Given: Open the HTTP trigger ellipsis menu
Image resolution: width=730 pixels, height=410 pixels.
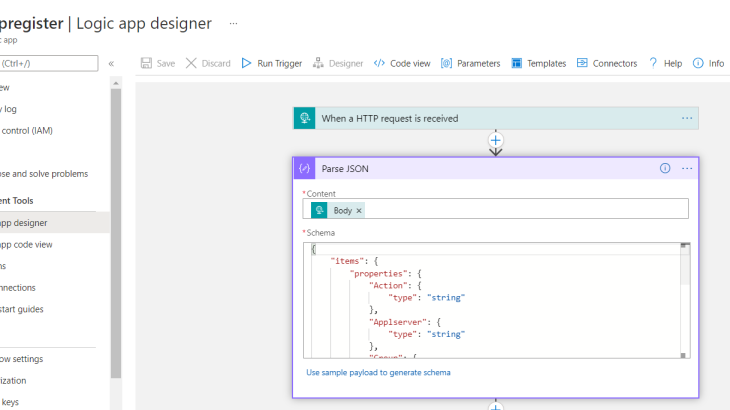Looking at the screenshot, I should pyautogui.click(x=687, y=118).
